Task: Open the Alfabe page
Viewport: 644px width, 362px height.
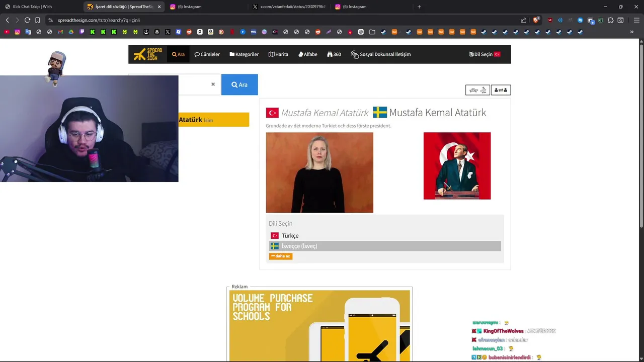Action: (307, 54)
